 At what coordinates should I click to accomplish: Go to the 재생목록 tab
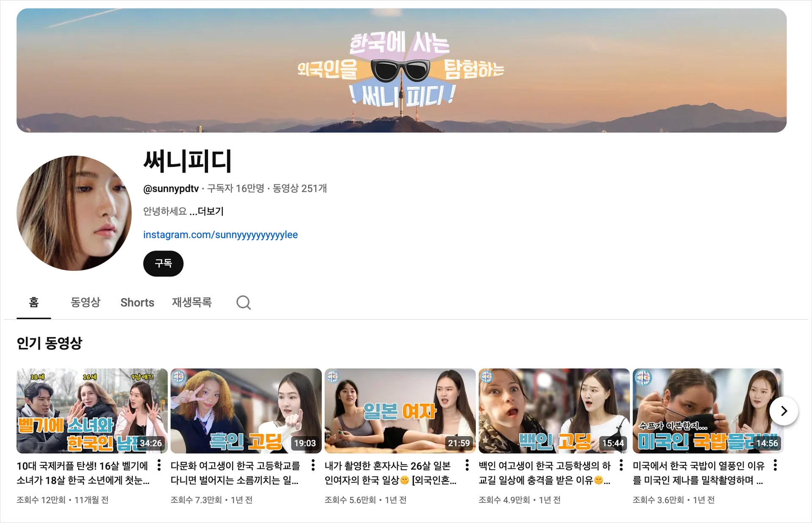192,303
